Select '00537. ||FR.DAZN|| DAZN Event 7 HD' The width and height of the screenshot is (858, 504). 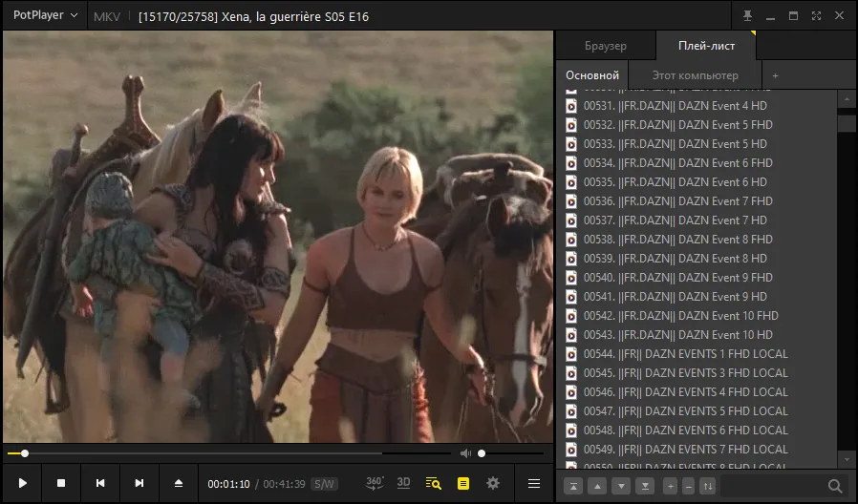coord(697,220)
